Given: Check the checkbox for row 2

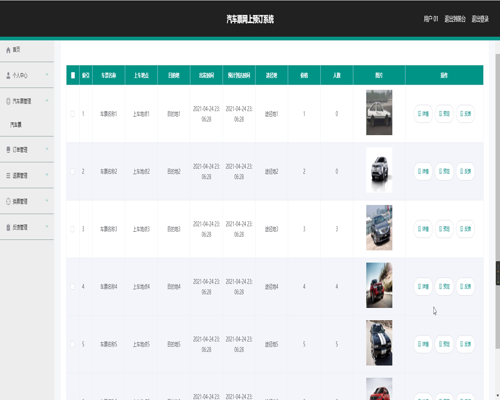Looking at the screenshot, I should click(x=72, y=171).
